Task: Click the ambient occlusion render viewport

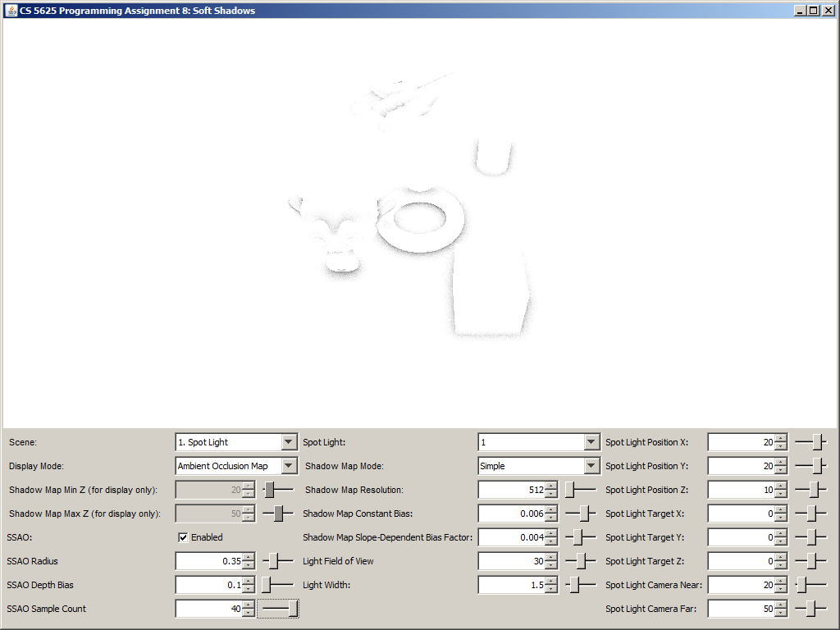Action: tap(420, 221)
